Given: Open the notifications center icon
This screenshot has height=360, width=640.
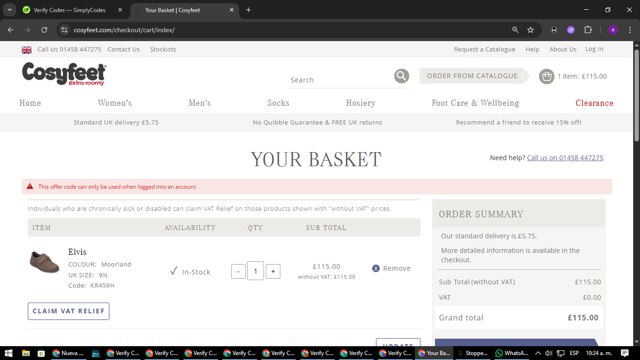Looking at the screenshot, I should (624, 353).
